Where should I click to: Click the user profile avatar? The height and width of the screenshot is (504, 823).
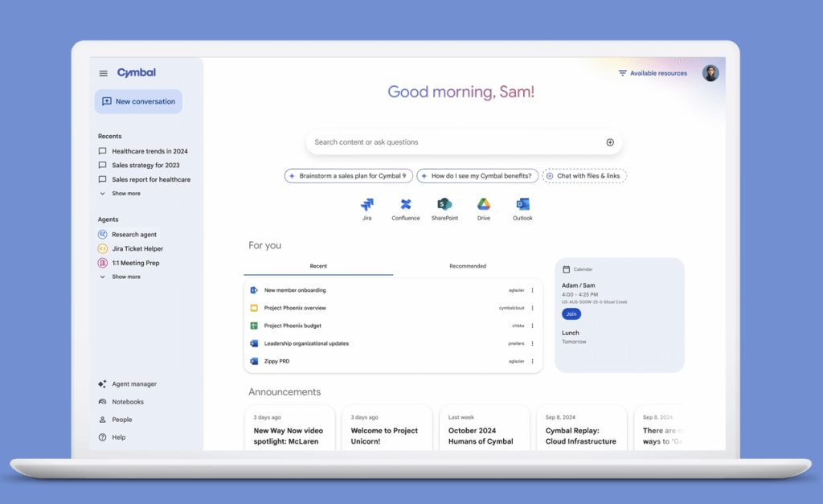[x=710, y=73]
